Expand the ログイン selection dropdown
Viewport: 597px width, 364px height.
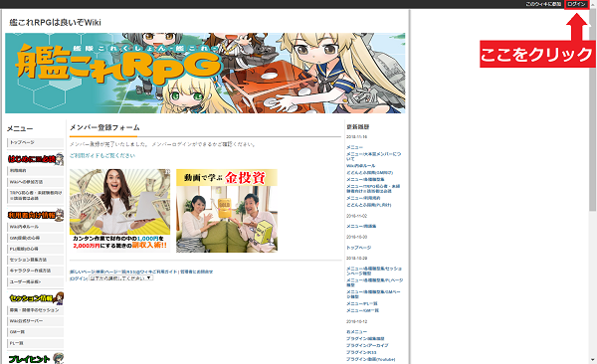[120, 278]
